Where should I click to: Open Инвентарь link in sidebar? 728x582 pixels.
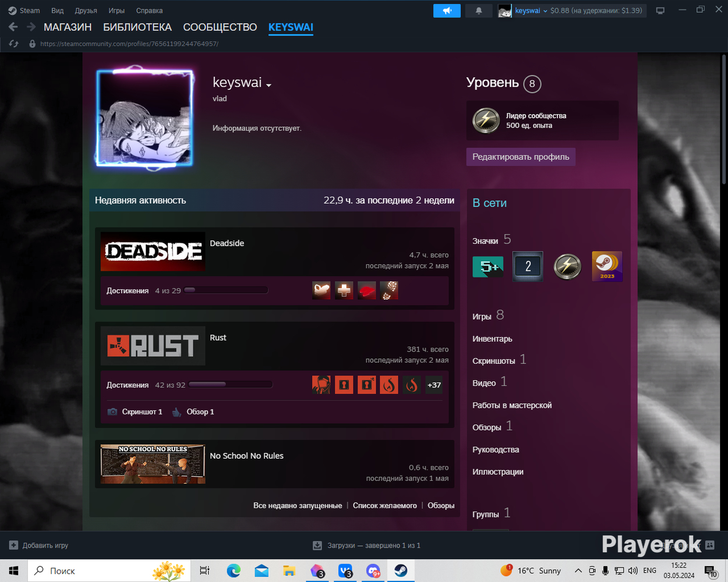492,339
